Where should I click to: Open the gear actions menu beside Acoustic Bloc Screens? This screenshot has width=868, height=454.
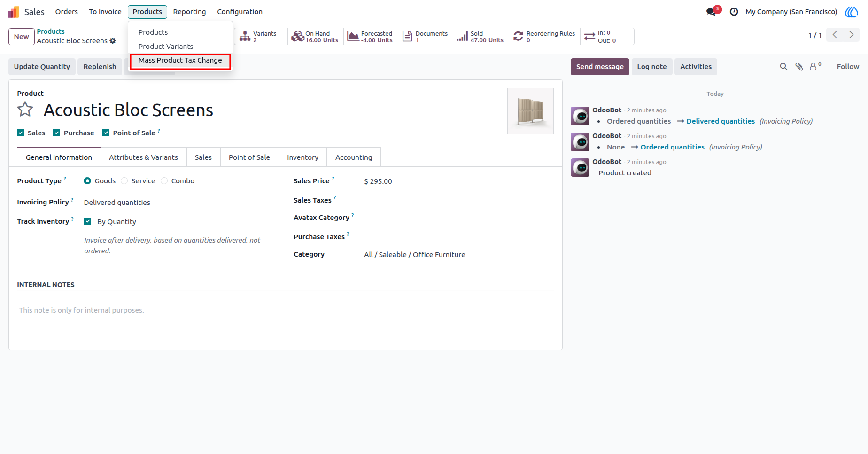113,41
